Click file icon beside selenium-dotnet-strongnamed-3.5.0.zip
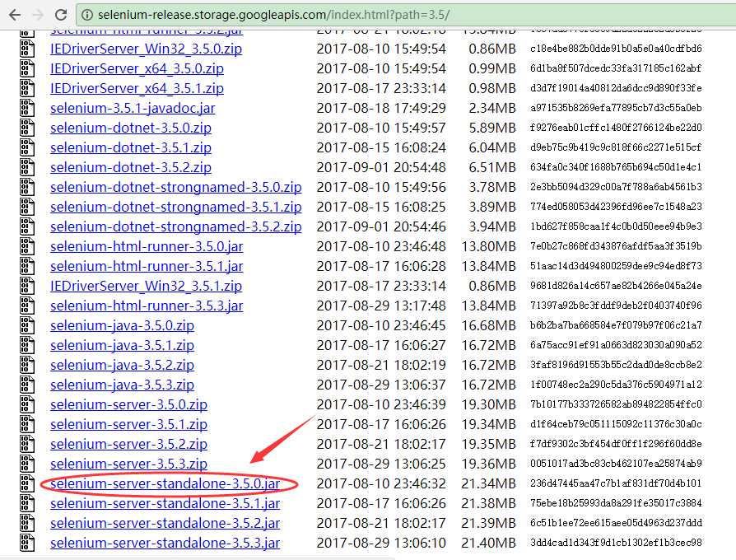 27,187
